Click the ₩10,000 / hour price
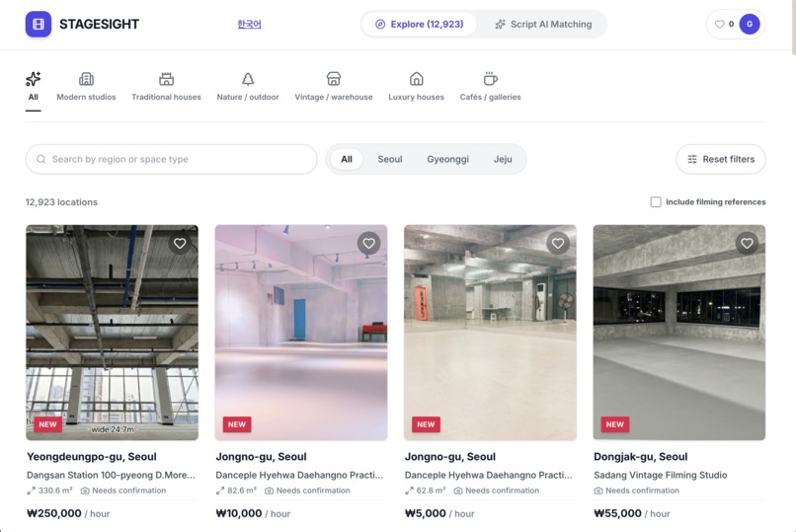Viewport: 796px width, 532px height. pos(253,513)
